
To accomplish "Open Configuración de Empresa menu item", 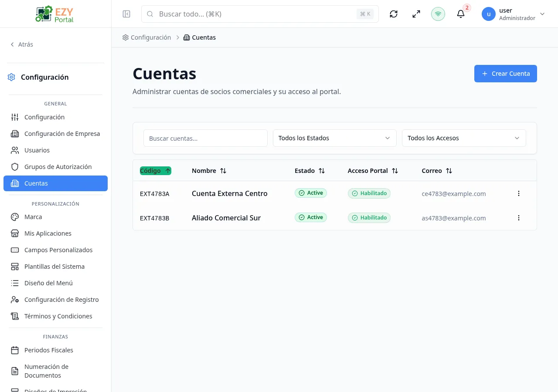I will tap(55, 134).
